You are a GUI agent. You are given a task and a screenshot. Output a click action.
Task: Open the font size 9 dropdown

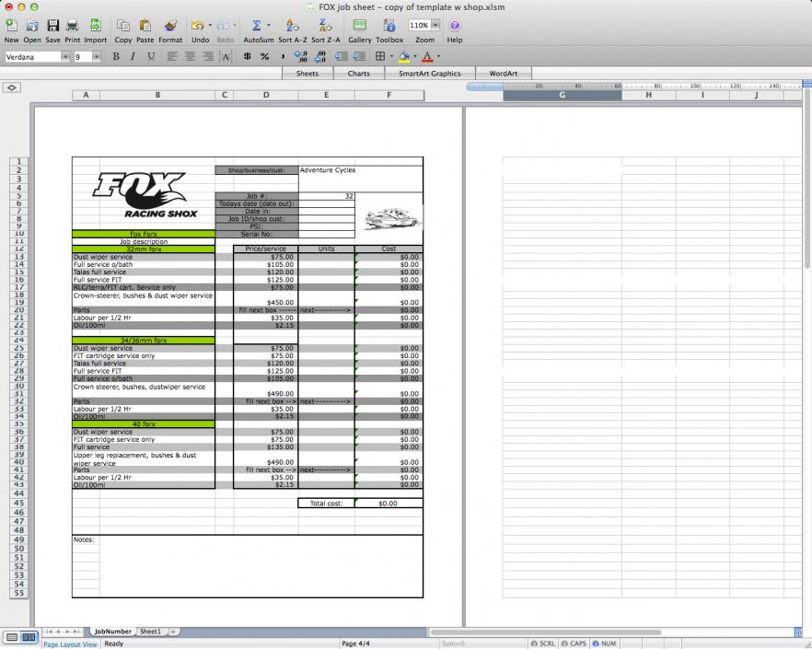click(x=97, y=57)
